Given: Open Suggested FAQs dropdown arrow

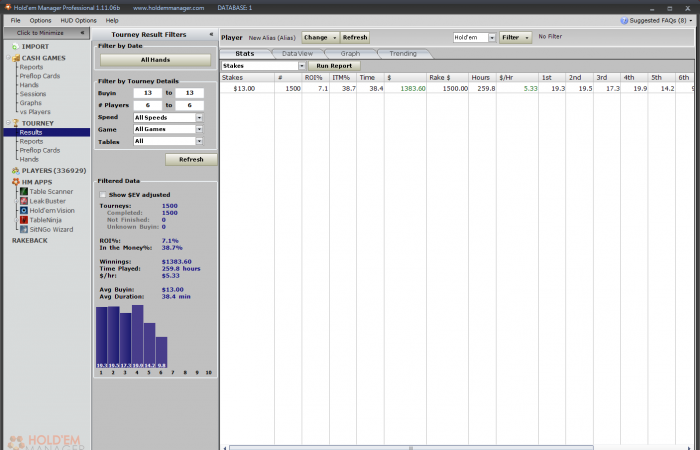Looking at the screenshot, I should [x=691, y=21].
